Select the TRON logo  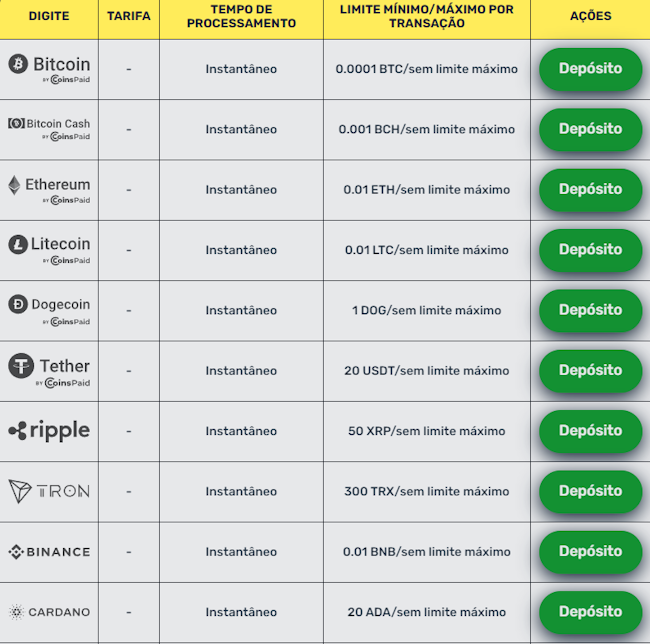click(x=49, y=491)
